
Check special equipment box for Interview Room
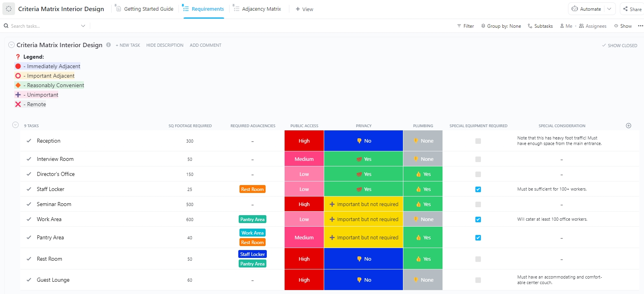478,159
